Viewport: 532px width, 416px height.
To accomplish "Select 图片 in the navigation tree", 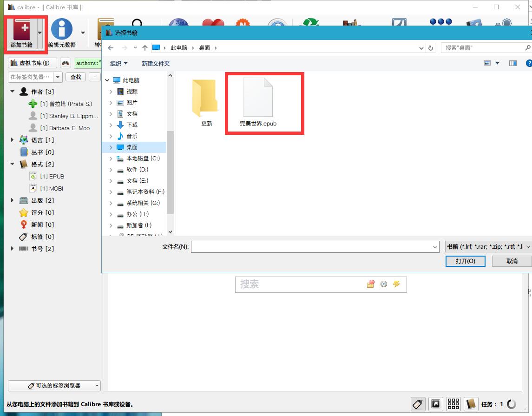I will tap(131, 103).
